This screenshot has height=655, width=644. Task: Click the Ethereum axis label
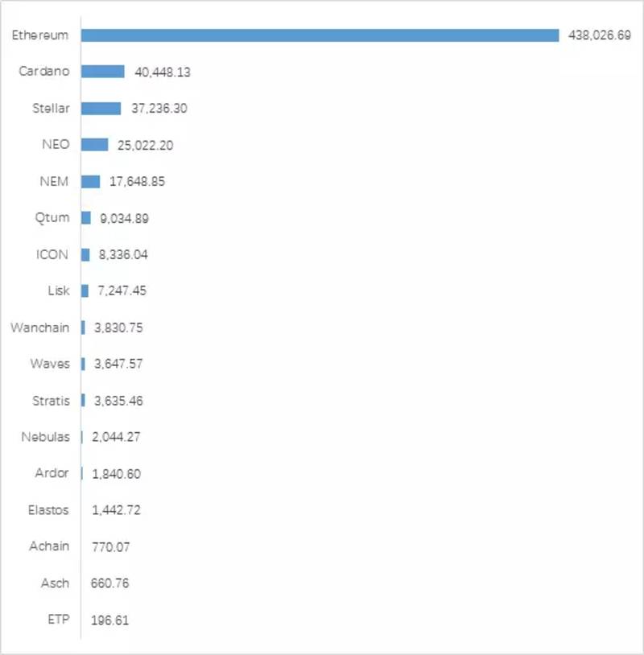(40, 35)
